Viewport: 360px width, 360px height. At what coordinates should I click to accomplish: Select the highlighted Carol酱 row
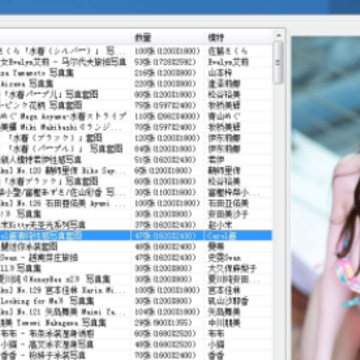[x=135, y=236]
